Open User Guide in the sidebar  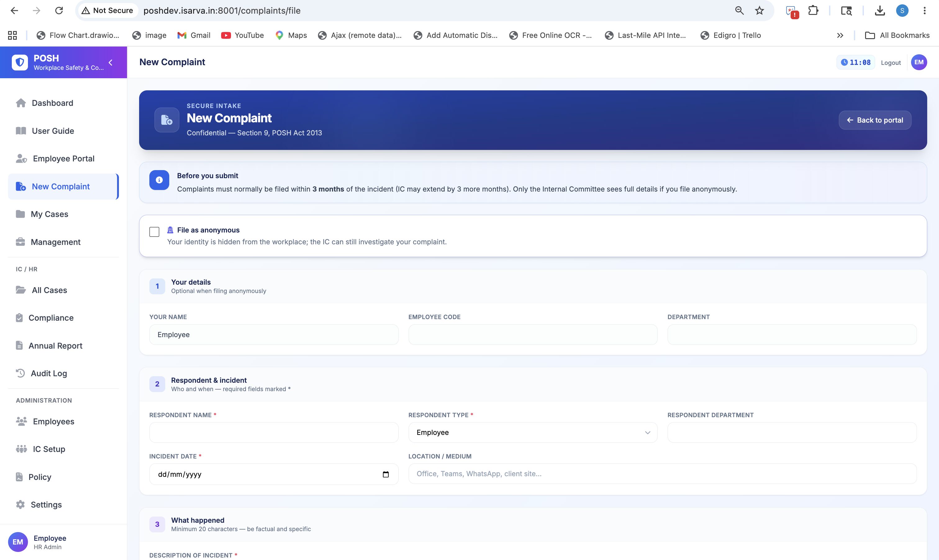(63, 131)
